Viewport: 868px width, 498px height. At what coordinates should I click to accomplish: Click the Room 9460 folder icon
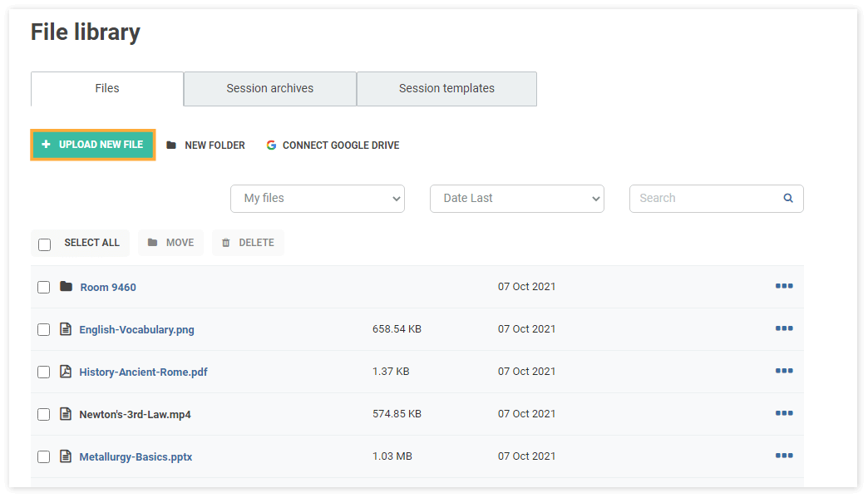tap(66, 286)
